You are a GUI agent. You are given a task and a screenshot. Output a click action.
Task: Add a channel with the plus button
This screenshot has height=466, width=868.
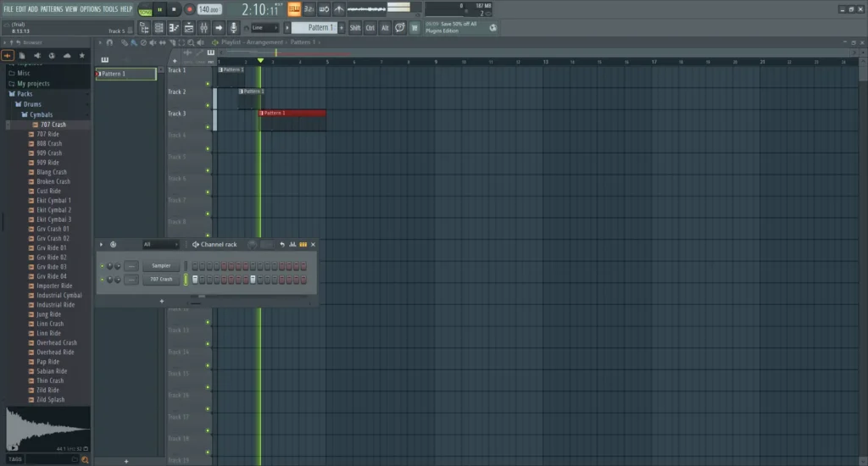point(162,301)
